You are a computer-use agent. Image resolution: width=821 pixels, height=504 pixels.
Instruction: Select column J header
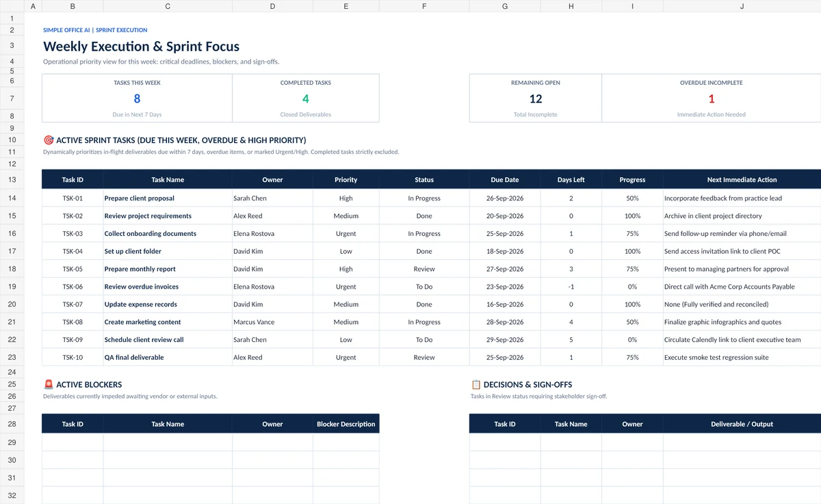[742, 6]
